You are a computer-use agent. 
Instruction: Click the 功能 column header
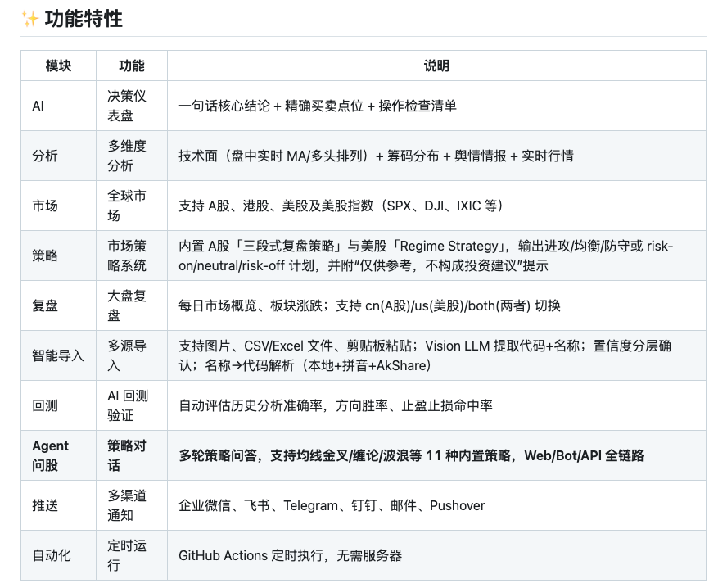pos(132,66)
